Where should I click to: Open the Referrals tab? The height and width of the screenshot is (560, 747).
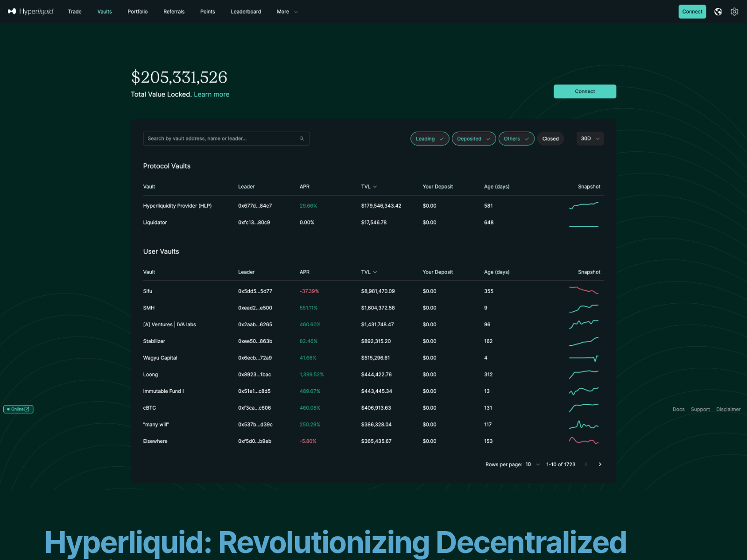pyautogui.click(x=174, y=12)
